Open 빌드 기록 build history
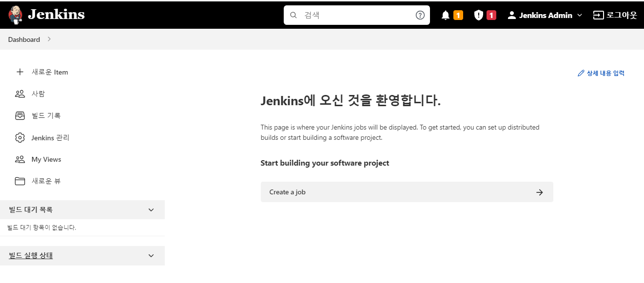 coord(46,115)
